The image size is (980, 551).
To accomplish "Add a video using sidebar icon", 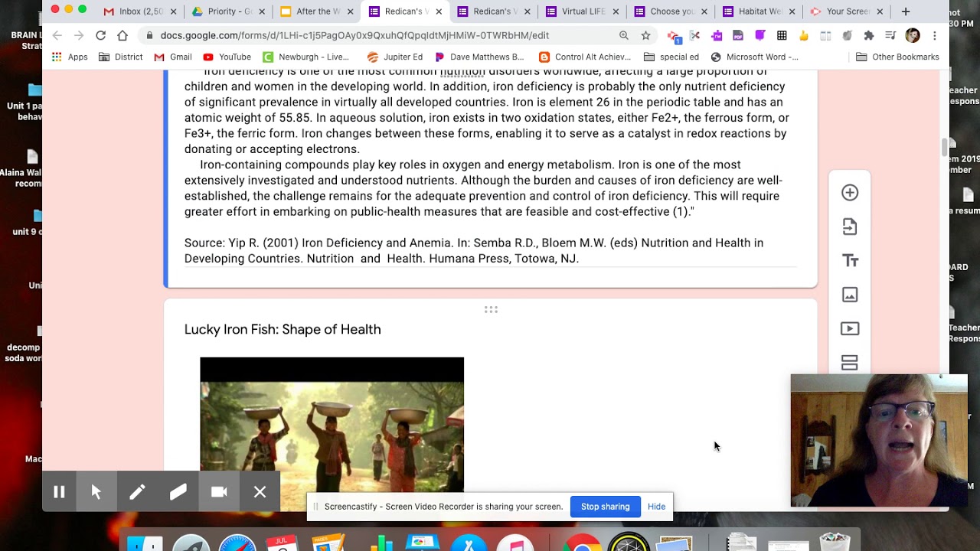I will (x=850, y=328).
